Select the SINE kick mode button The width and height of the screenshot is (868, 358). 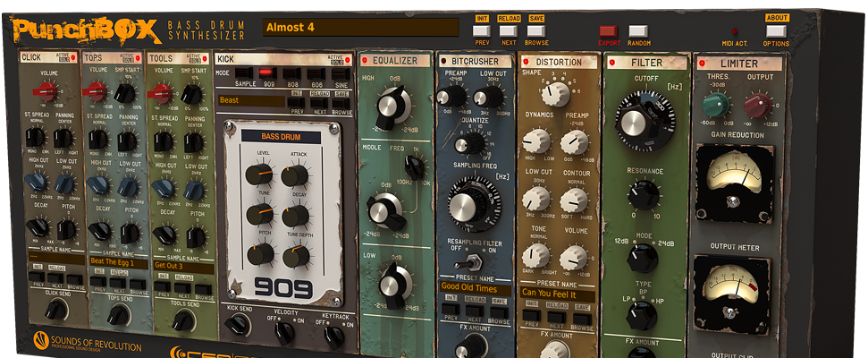341,73
